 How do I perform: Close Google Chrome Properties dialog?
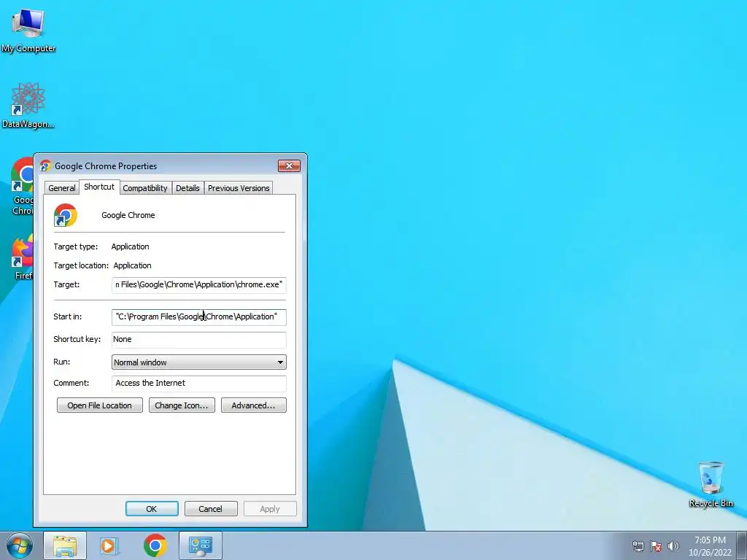tap(289, 166)
